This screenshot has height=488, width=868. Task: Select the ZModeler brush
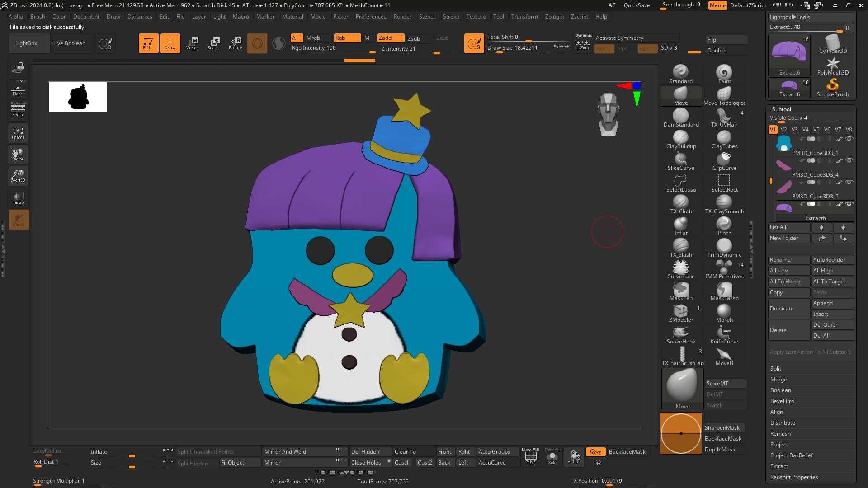tap(680, 313)
